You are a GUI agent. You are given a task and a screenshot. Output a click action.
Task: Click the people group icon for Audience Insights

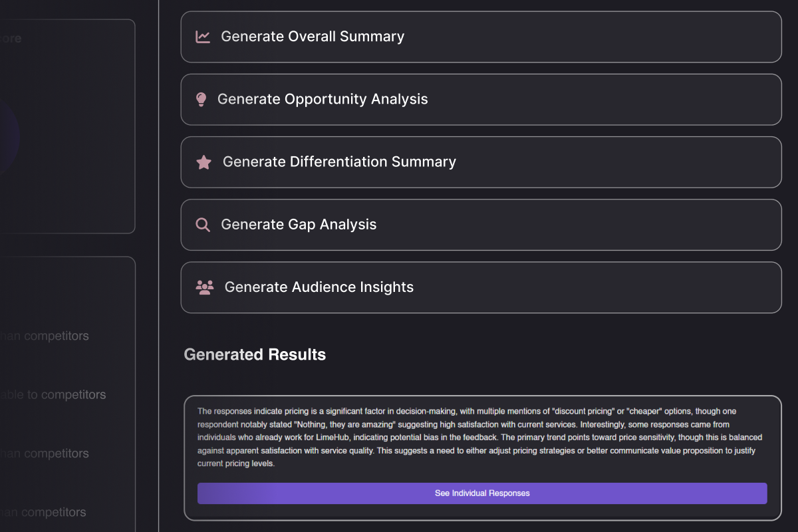coord(205,287)
